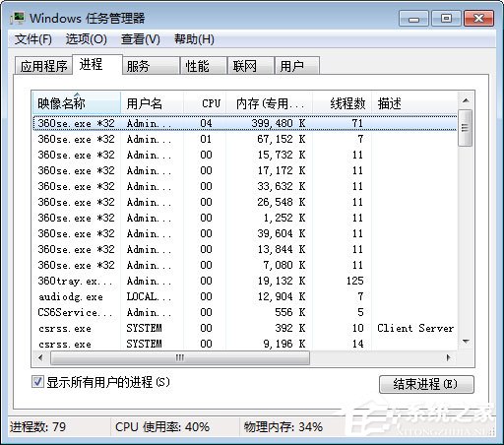Close the Task Manager window
This screenshot has width=504, height=445.
[478, 19]
